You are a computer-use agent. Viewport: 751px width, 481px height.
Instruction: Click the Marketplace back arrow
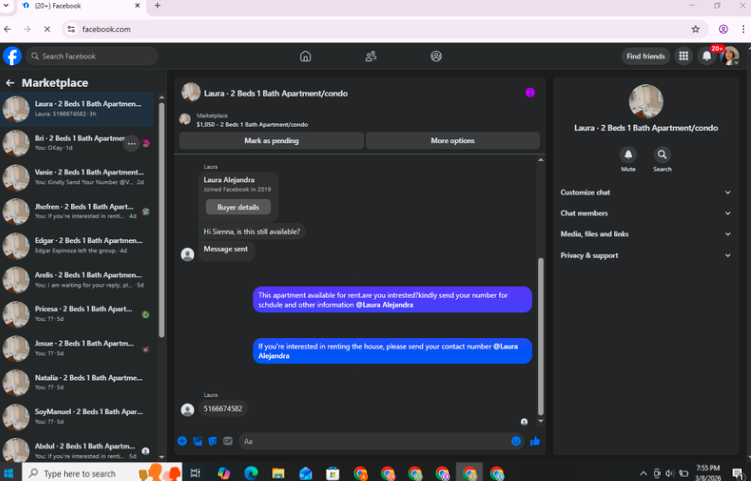coord(10,83)
